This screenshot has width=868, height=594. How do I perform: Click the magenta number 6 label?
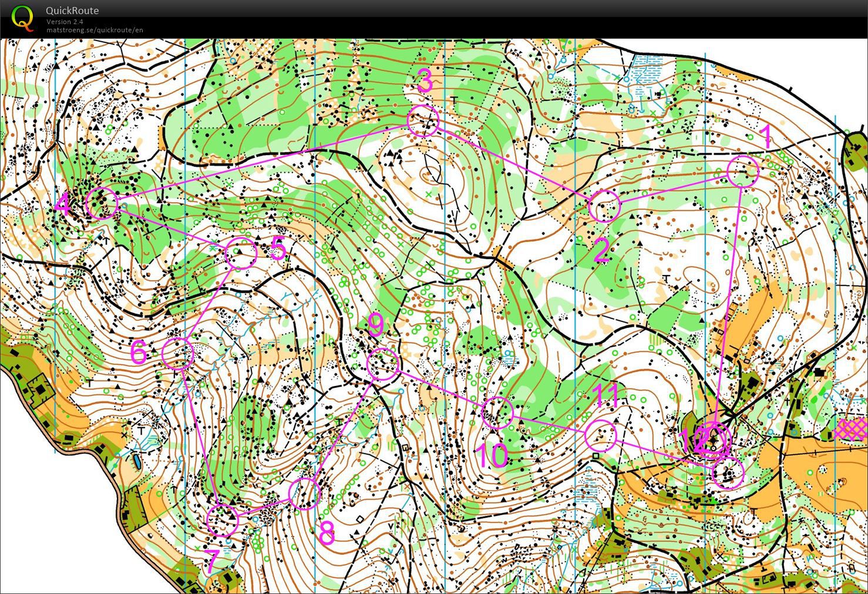(139, 353)
